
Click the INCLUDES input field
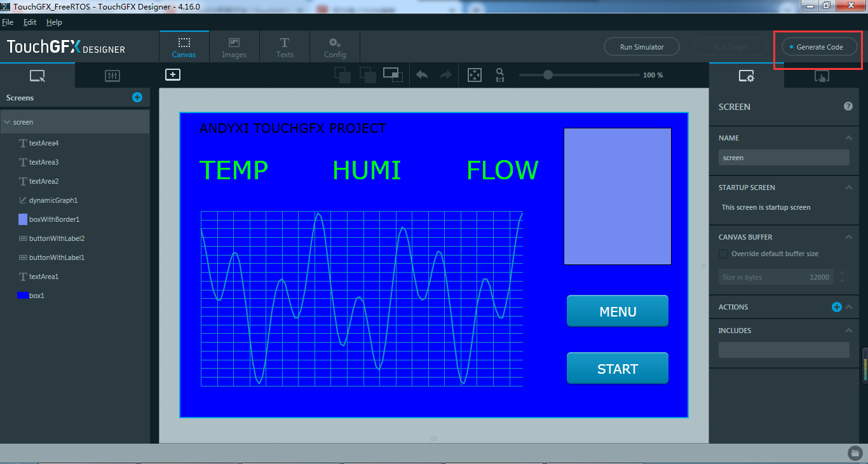(x=783, y=350)
